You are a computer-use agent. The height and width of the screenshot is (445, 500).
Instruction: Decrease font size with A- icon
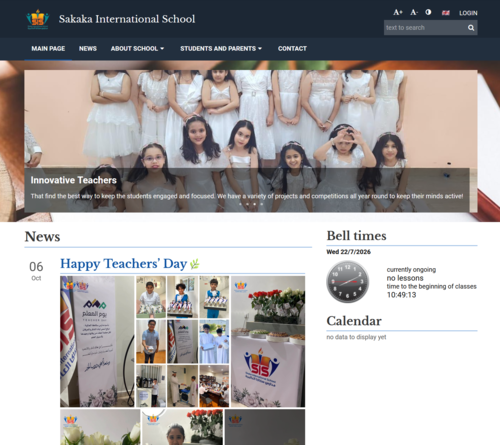(x=414, y=12)
